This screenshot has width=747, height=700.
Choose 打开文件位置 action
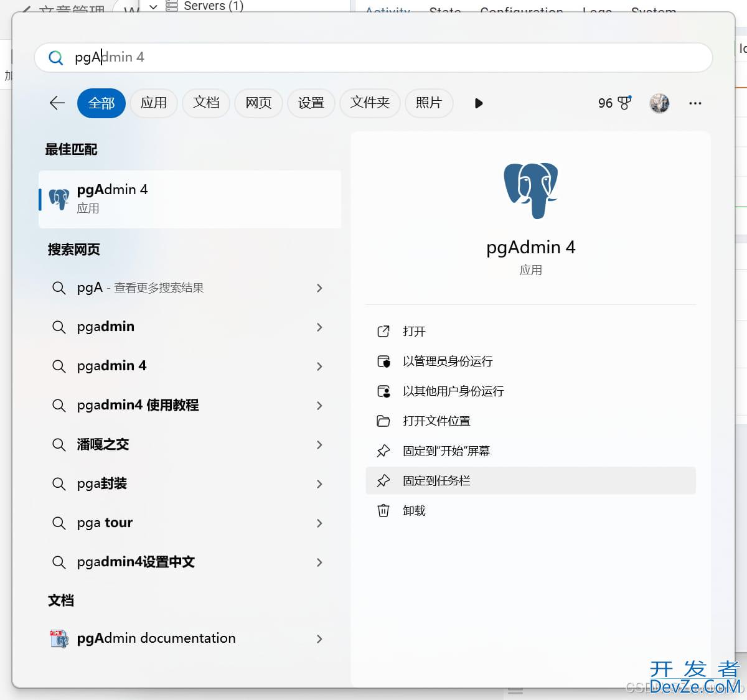point(530,421)
